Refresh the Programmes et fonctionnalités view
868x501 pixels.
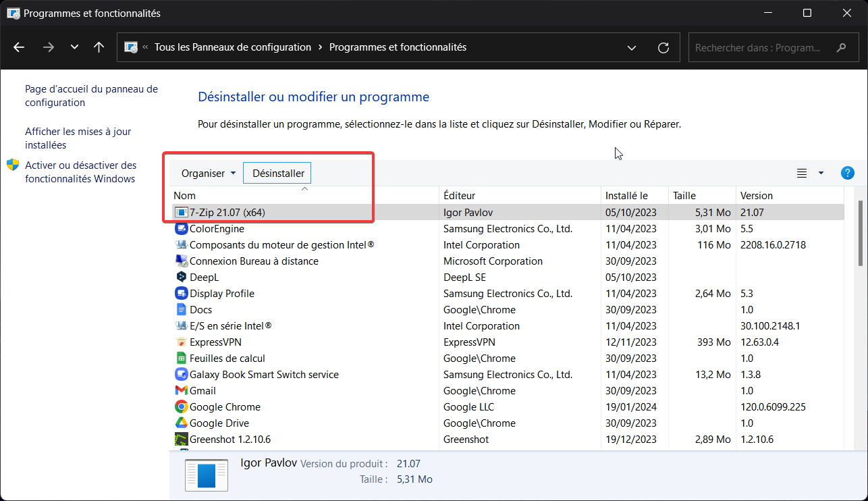pyautogui.click(x=663, y=48)
